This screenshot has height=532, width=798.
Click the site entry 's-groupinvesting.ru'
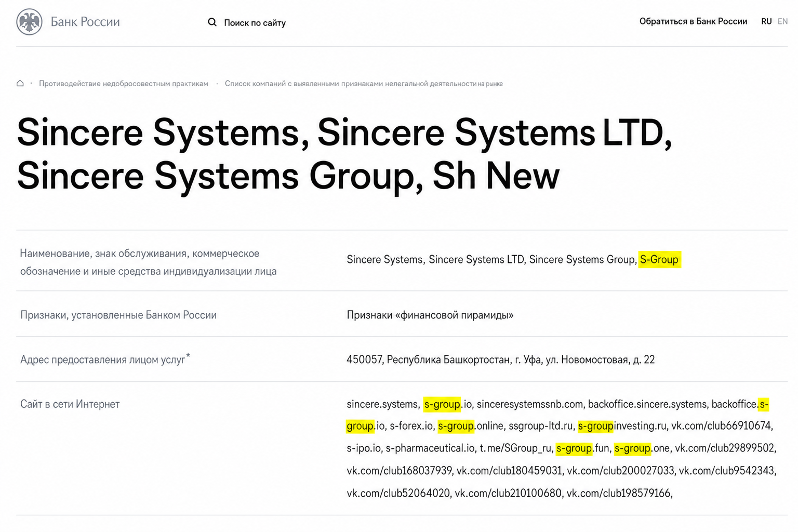click(x=622, y=426)
